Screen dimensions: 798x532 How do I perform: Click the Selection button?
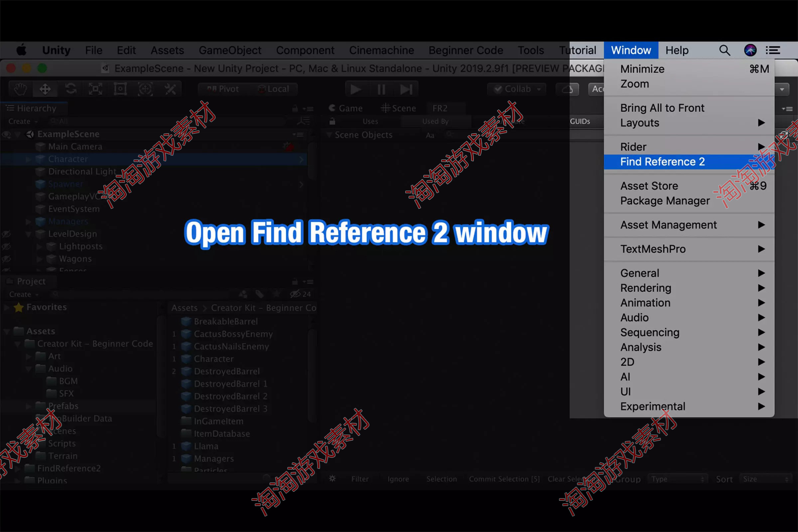click(442, 479)
